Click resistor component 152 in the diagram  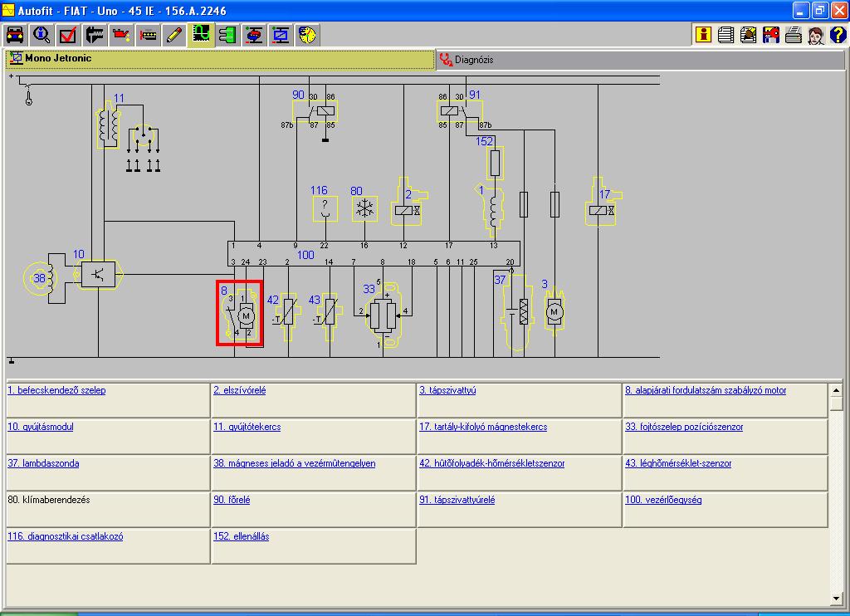pos(495,163)
